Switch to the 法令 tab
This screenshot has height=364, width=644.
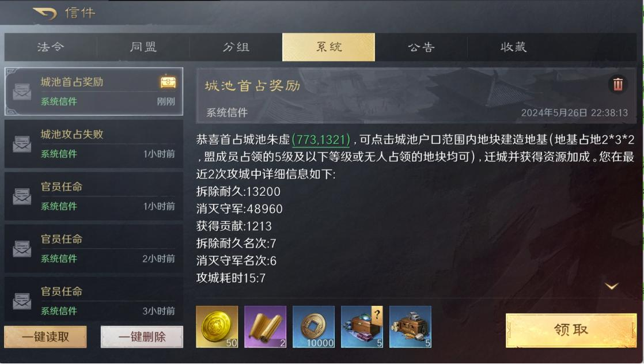click(x=51, y=47)
